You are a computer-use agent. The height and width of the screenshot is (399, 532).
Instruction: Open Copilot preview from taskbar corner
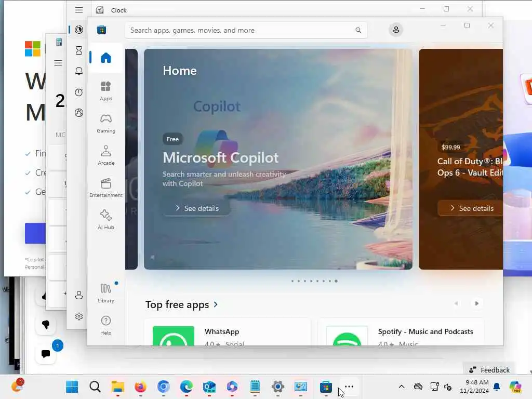[515, 387]
